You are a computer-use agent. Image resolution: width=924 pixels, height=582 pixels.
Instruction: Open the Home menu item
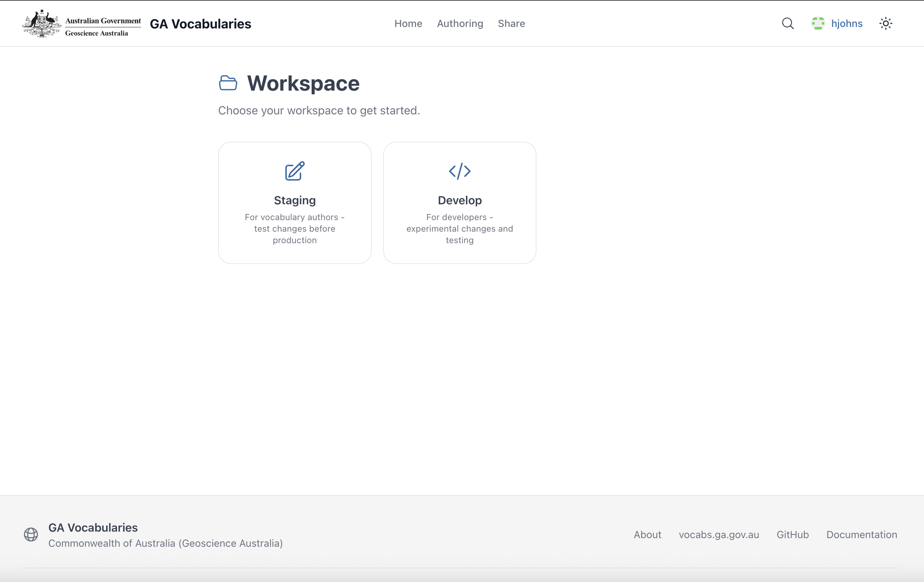408,23
